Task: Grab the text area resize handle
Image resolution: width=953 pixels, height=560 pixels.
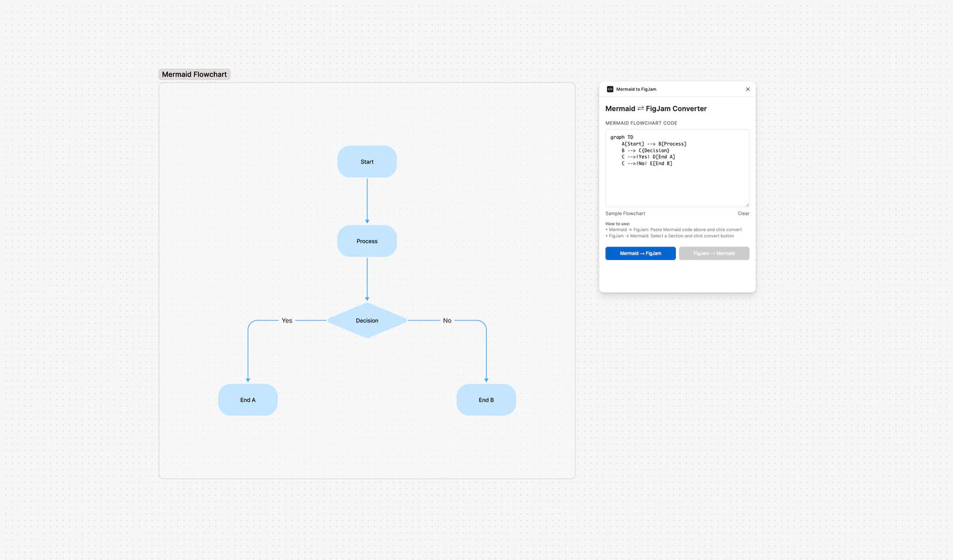Action: (747, 205)
